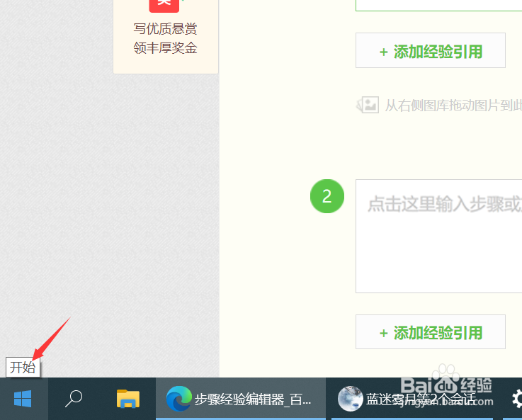522x420 pixels.
Task: Open the 写优质悬赏 领丰厚奖金 promo card
Action: 166,36
